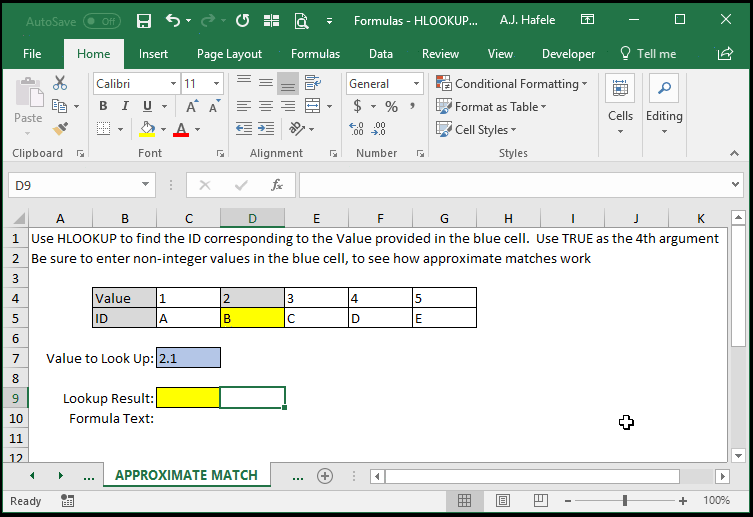This screenshot has width=753, height=517.
Task: Apply the Percent Style format
Action: (x=391, y=106)
